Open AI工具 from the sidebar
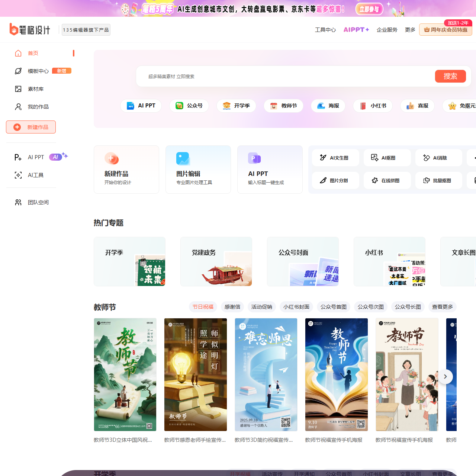 [x=35, y=175]
